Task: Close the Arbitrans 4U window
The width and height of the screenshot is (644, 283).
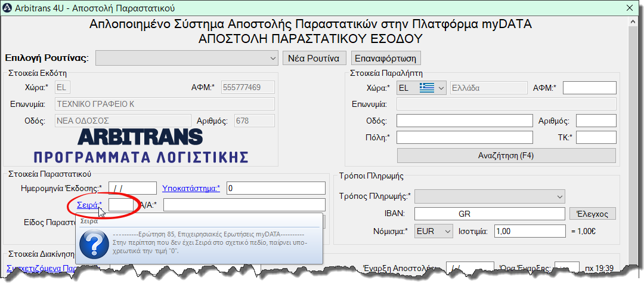Action: click(629, 7)
